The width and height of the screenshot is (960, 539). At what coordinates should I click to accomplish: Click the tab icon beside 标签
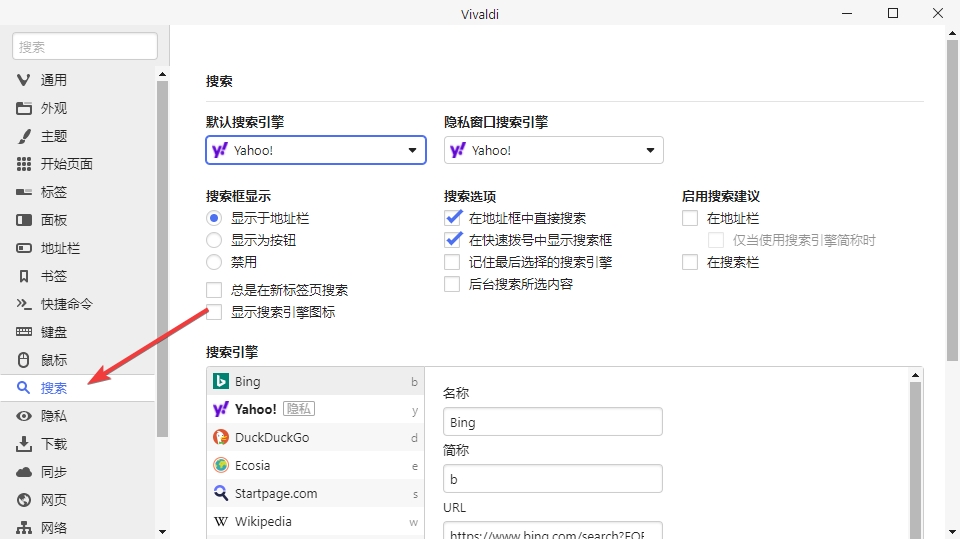tap(23, 192)
